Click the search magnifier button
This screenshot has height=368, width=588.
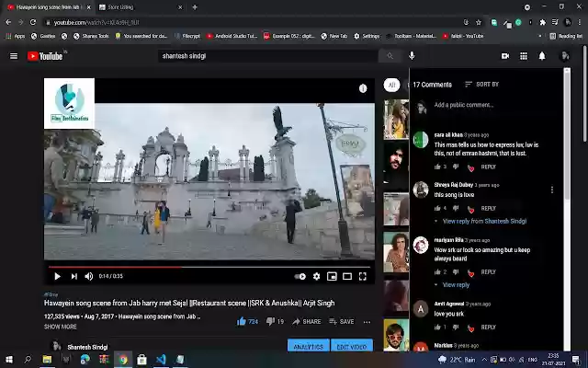(x=390, y=56)
